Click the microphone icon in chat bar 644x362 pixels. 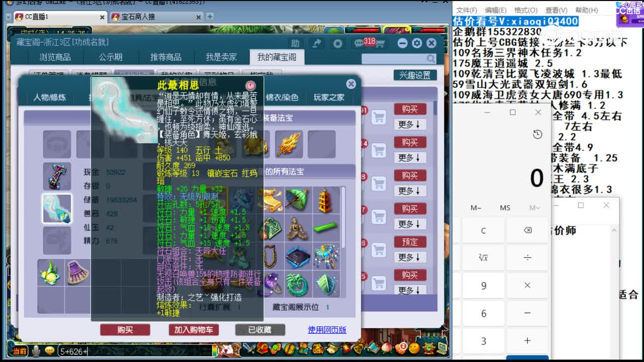coord(36,351)
